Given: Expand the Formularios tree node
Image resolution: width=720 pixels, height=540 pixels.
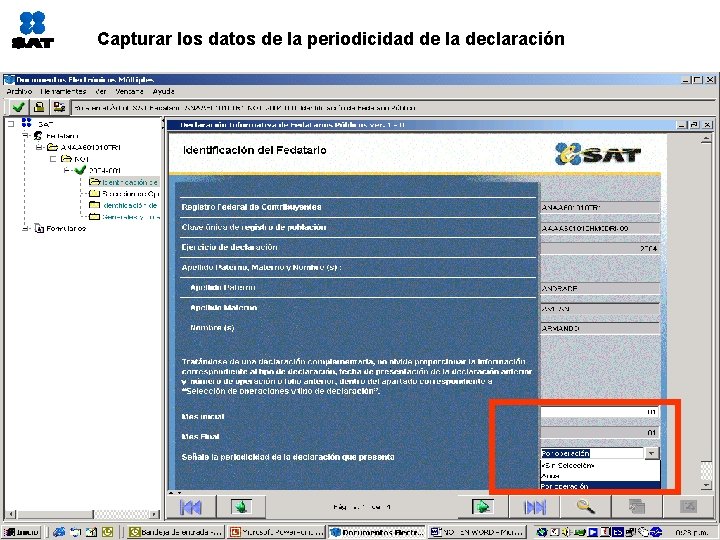Looking at the screenshot, I should [26, 228].
